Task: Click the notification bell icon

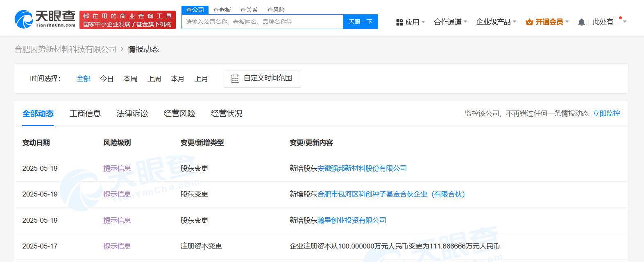Action: coord(581,22)
